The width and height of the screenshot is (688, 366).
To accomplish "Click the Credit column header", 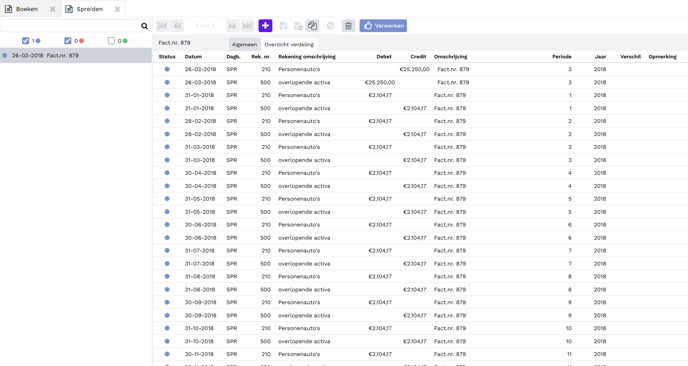I will [x=418, y=57].
